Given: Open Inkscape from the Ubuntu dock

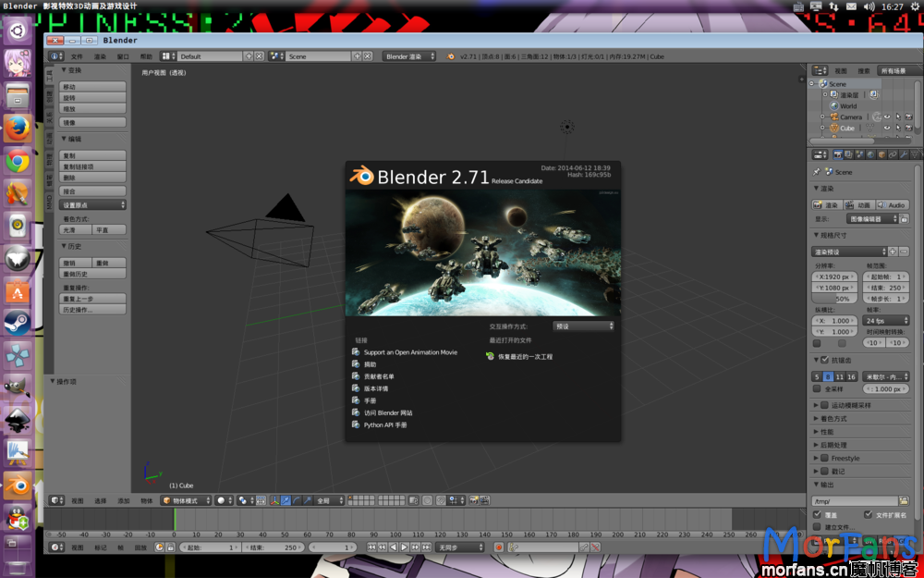Looking at the screenshot, I should pyautogui.click(x=18, y=419).
